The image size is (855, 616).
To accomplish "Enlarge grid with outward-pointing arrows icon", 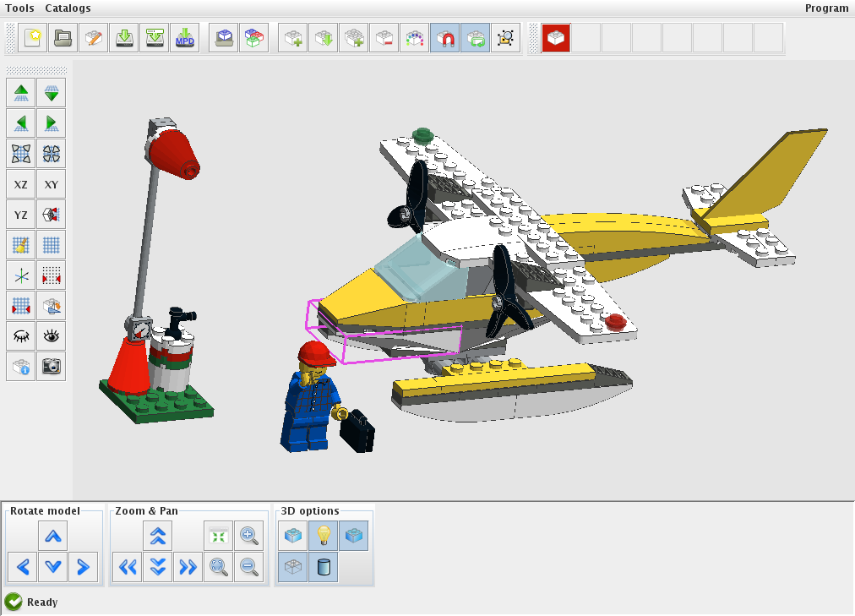I will pyautogui.click(x=21, y=154).
